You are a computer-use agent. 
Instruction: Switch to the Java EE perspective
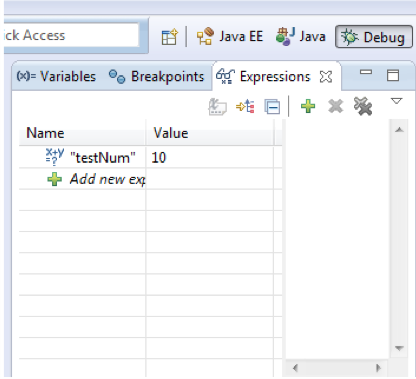click(230, 36)
